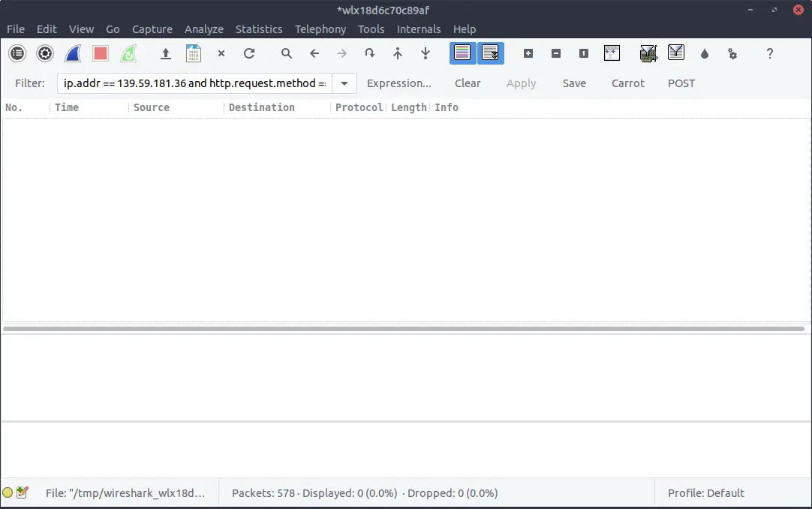Image resolution: width=812 pixels, height=509 pixels.
Task: Toggle auto-scroll during live capture
Action: click(x=491, y=53)
